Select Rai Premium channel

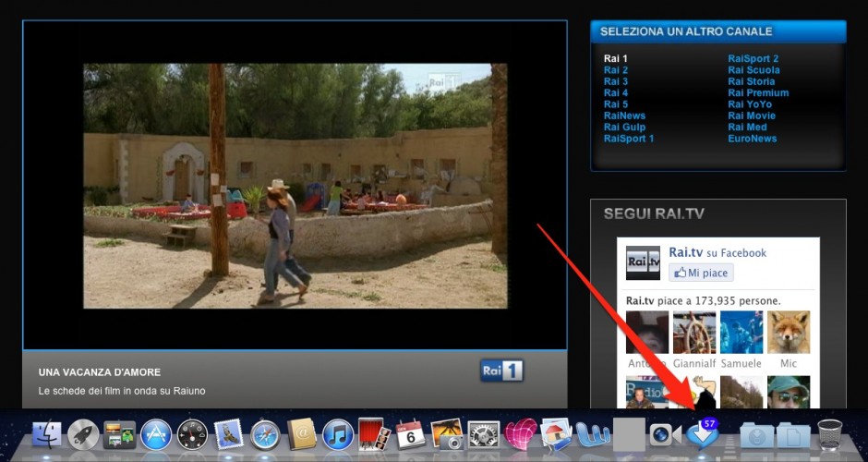pos(758,93)
